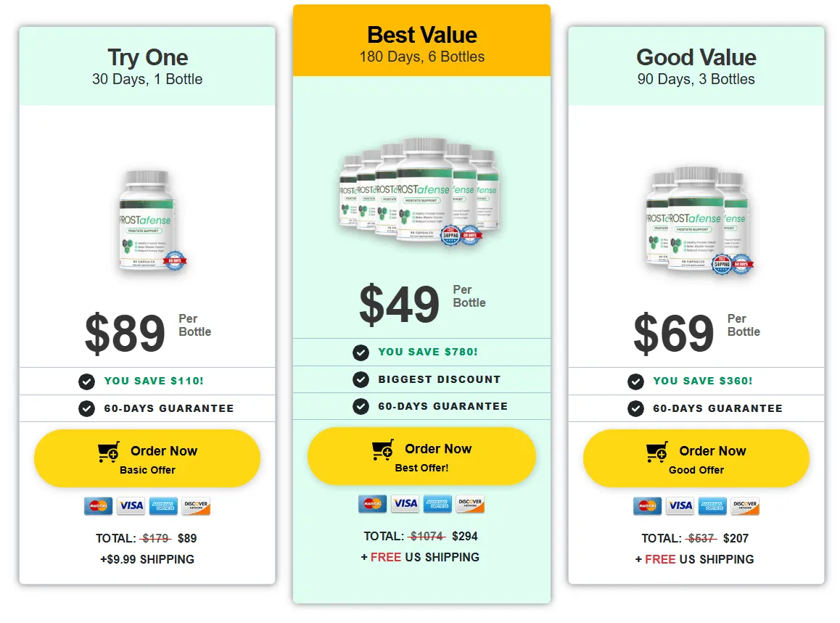Screen dimensions: 840x623
Task: Click the single bottle product image
Action: pos(152,220)
